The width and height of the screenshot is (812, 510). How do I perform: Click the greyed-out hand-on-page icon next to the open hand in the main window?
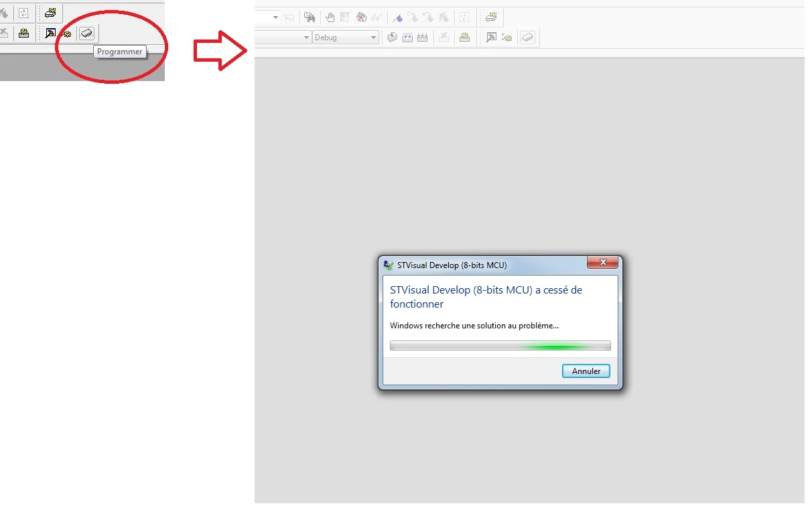[345, 17]
